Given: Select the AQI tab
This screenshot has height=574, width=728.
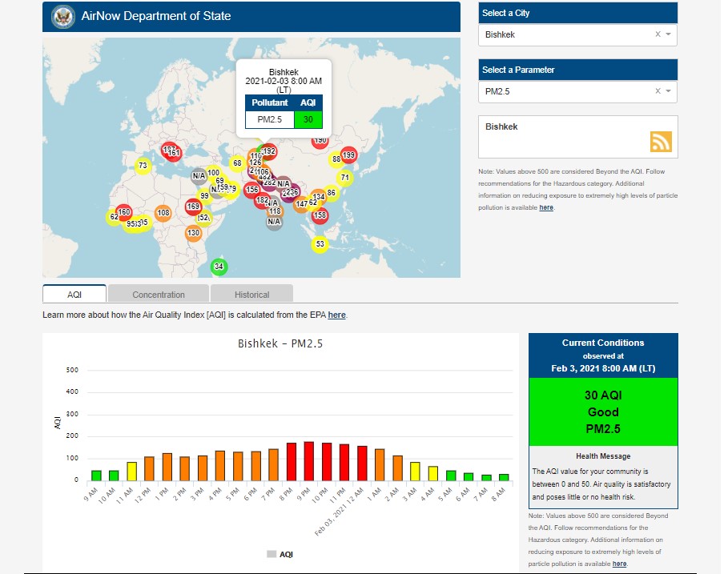Looking at the screenshot, I should click(74, 294).
